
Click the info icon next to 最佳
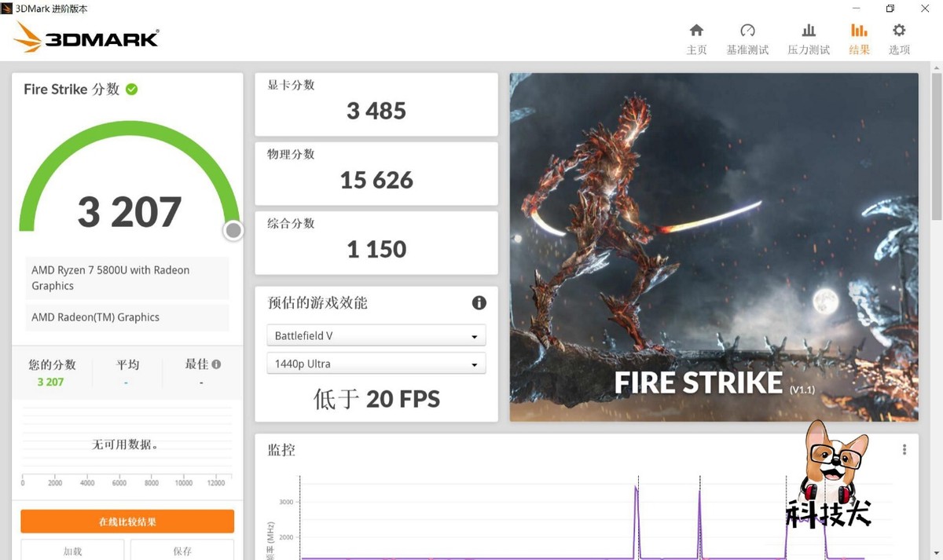point(216,364)
